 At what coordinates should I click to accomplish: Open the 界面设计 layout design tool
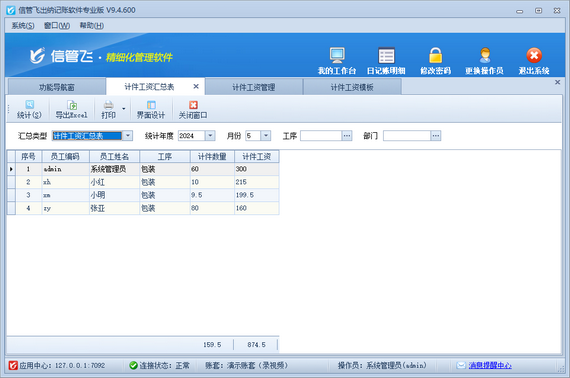150,109
